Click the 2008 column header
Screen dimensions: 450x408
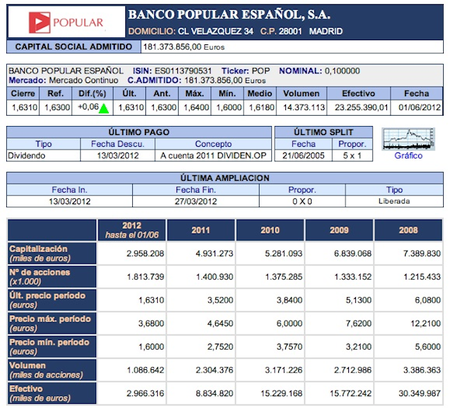pyautogui.click(x=408, y=230)
